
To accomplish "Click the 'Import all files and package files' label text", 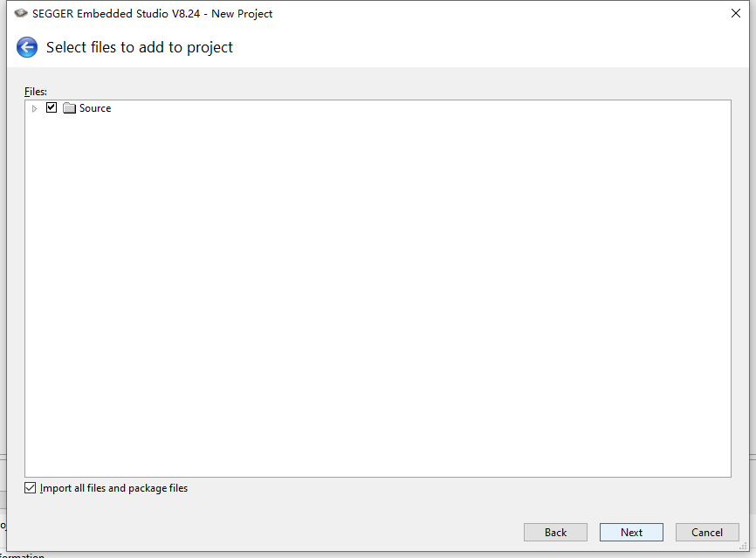I will point(113,488).
